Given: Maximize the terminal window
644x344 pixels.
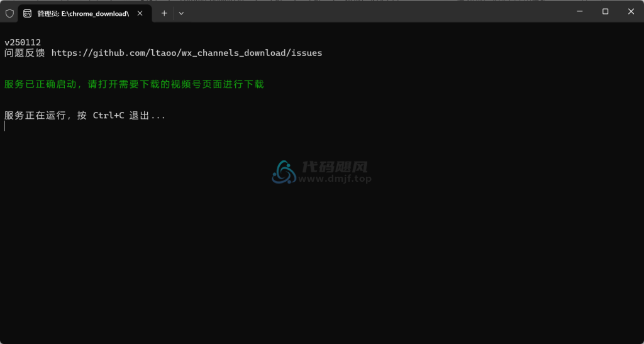Looking at the screenshot, I should [606, 11].
